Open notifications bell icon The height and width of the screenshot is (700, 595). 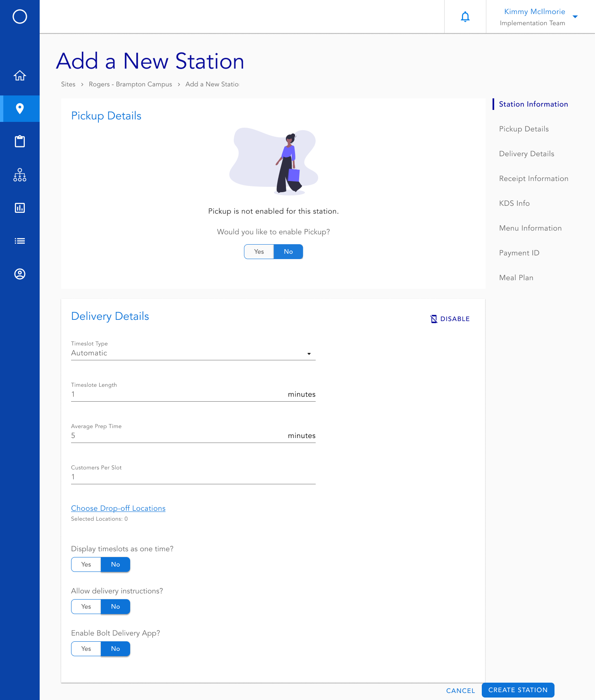[465, 17]
